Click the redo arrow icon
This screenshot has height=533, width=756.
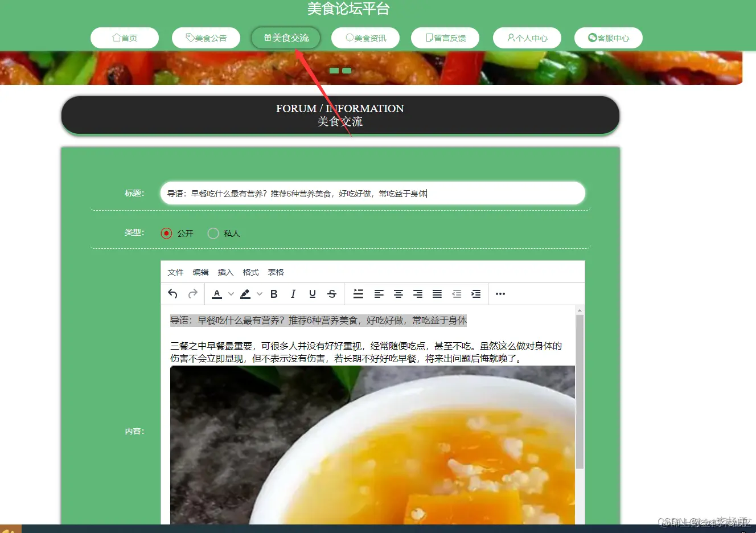tap(193, 294)
